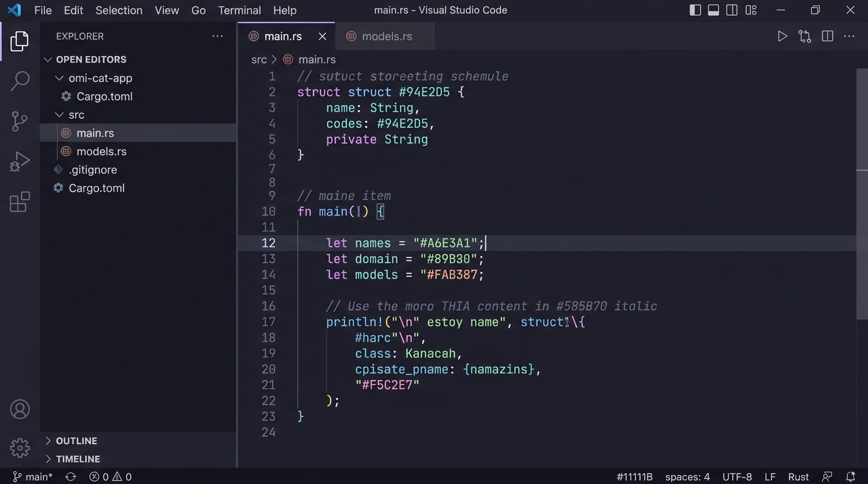
Task: Change LF end of line sequence
Action: [770, 477]
